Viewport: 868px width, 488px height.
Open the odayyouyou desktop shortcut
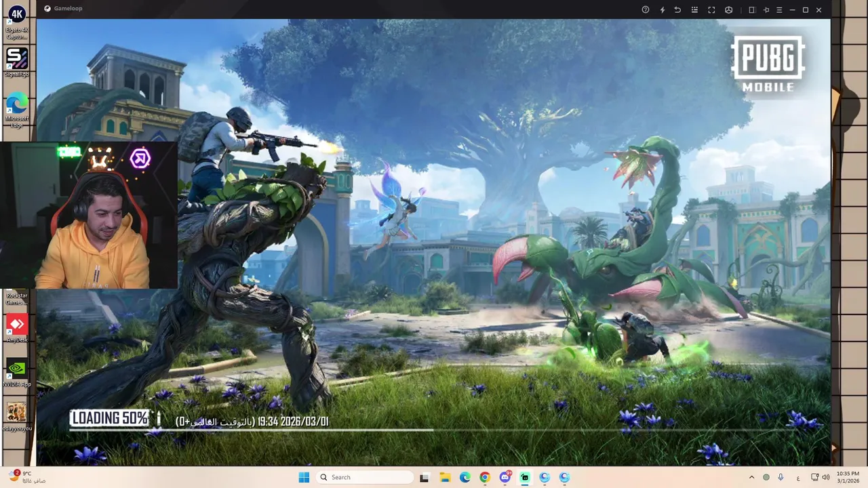click(x=17, y=417)
